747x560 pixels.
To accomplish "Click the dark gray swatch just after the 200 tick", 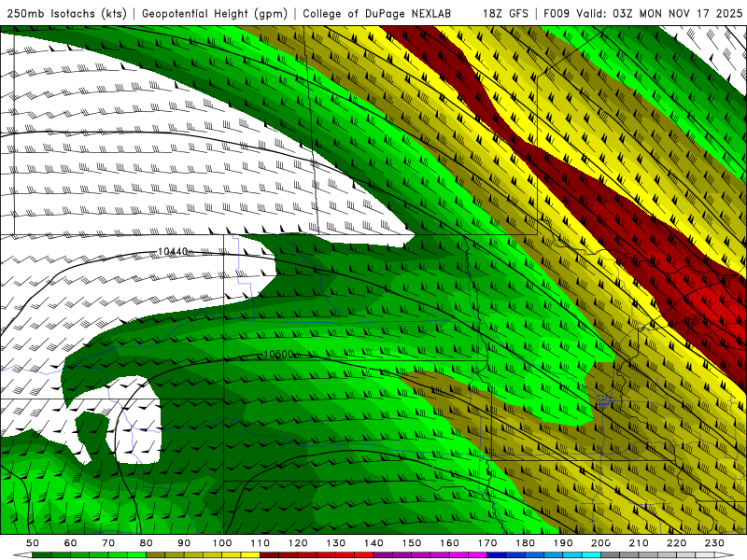I will [611, 554].
